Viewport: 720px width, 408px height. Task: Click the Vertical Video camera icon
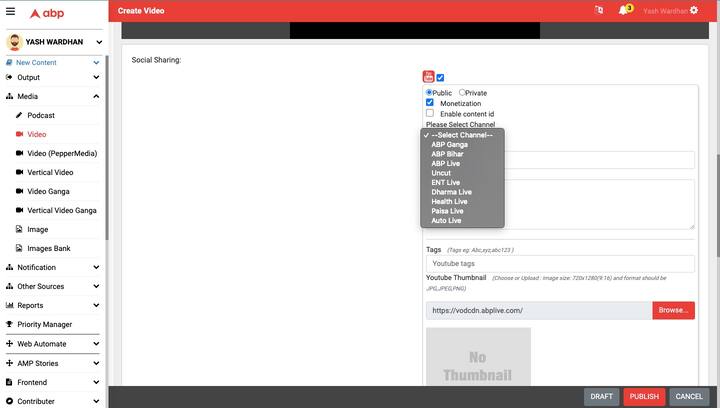(19, 172)
